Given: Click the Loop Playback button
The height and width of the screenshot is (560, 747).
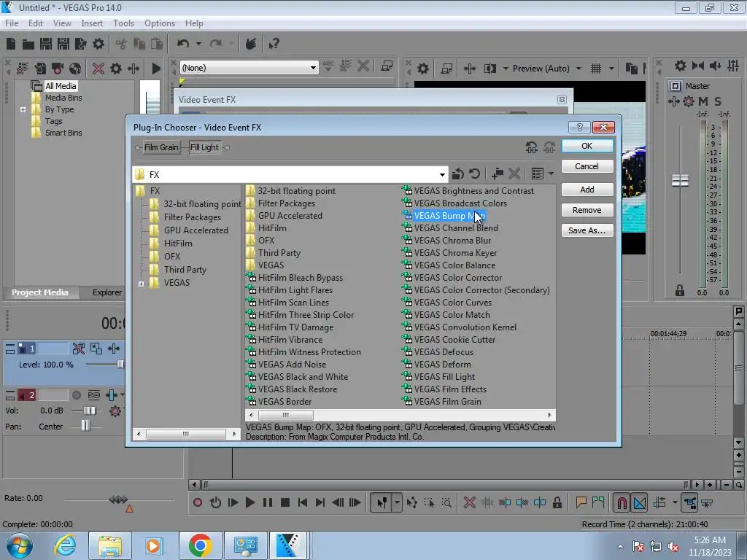Looking at the screenshot, I should tap(215, 502).
